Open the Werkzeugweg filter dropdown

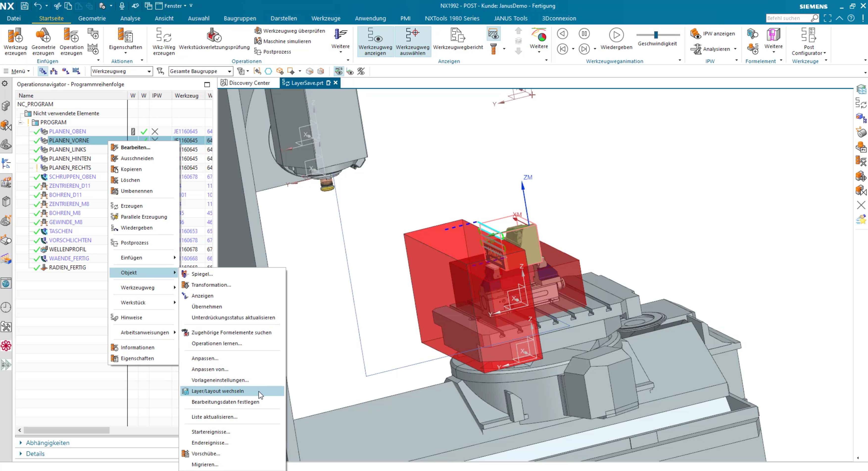click(x=122, y=71)
